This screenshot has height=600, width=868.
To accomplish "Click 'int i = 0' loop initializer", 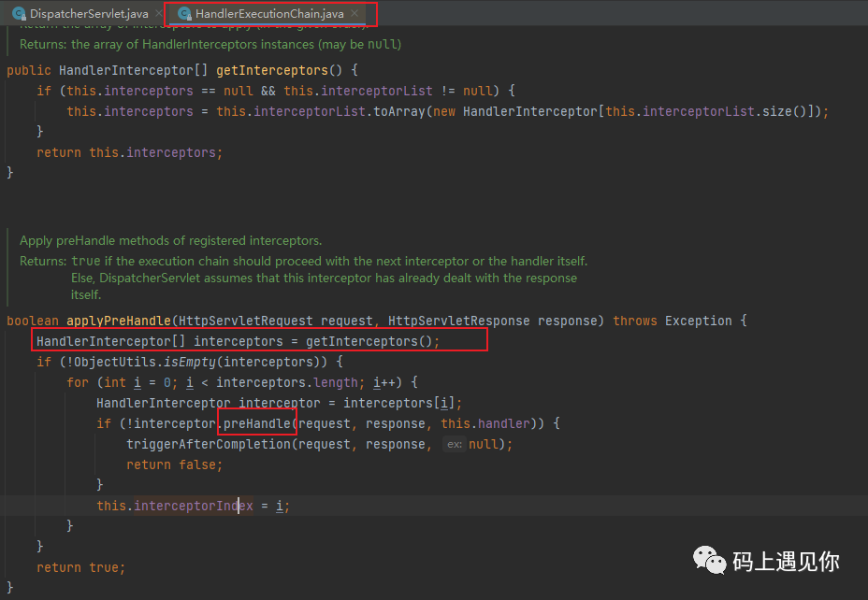I will pos(137,382).
